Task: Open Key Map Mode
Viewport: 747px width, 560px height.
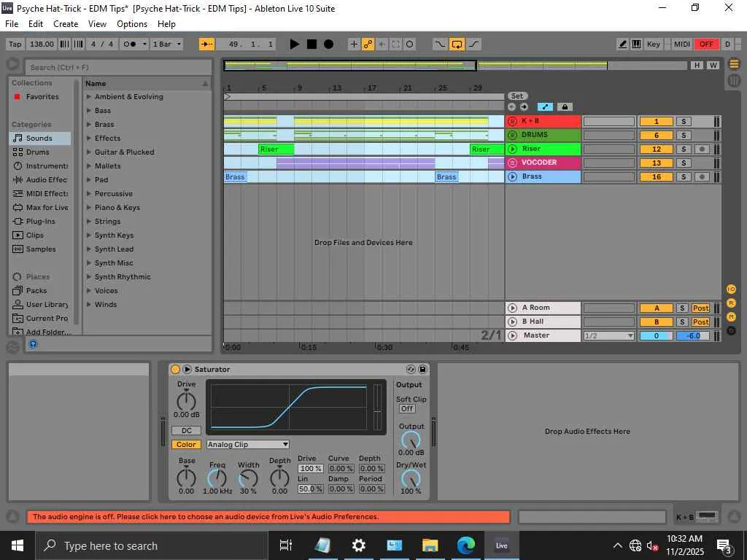Action: point(653,44)
